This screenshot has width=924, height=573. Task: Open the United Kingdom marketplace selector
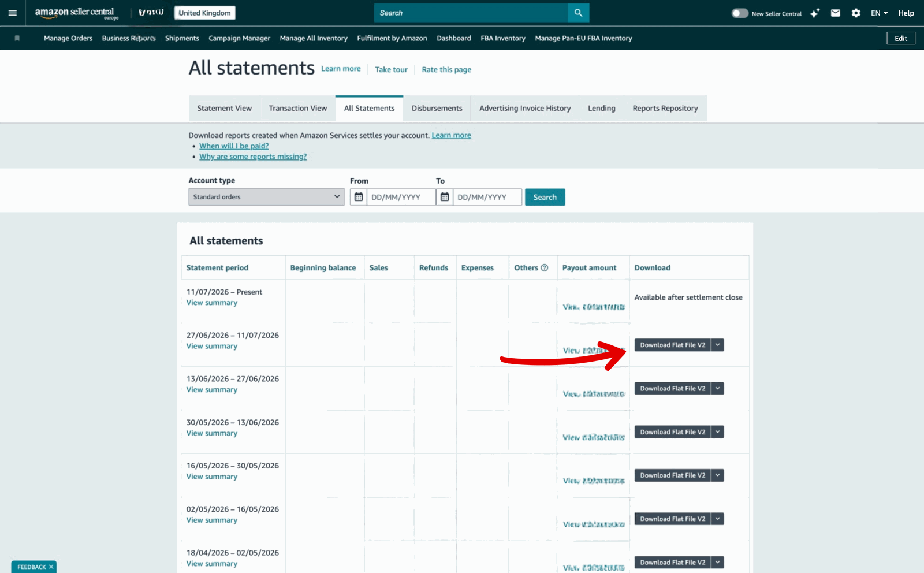pos(204,13)
